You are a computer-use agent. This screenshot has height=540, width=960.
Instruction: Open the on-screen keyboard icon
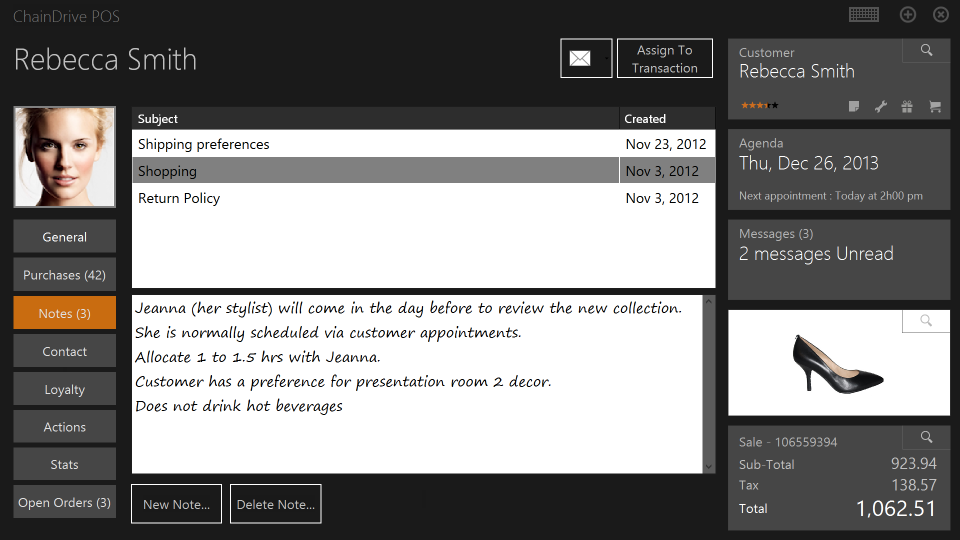point(863,15)
